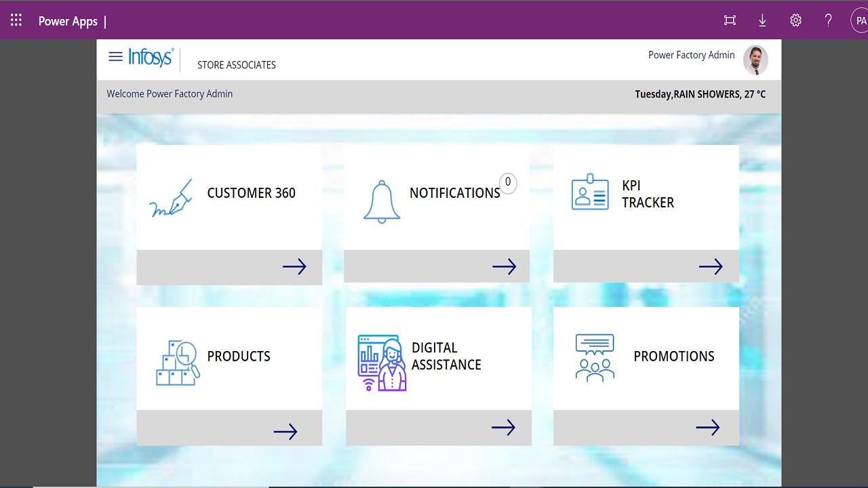868x488 pixels.
Task: Click the Infosys logo
Action: coord(151,57)
